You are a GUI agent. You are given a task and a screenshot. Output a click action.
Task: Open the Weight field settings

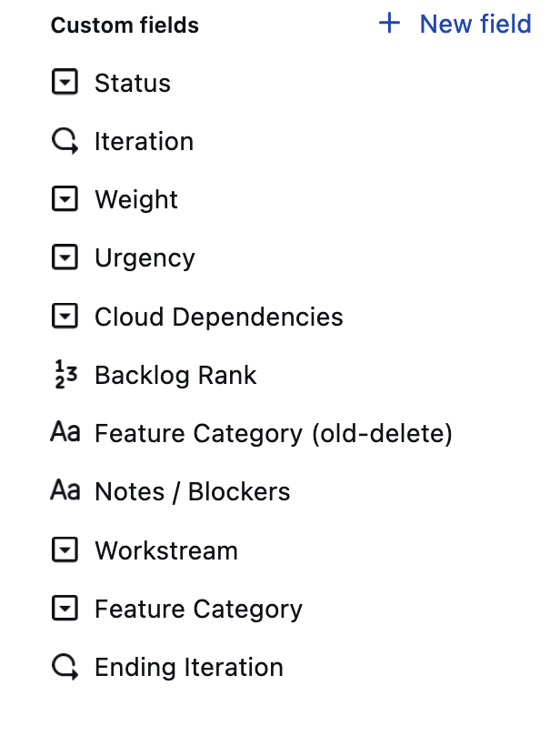pyautogui.click(x=136, y=200)
